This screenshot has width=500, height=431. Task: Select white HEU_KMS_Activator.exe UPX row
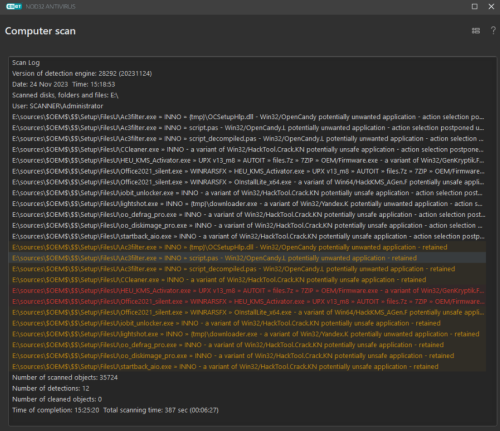coord(248,160)
